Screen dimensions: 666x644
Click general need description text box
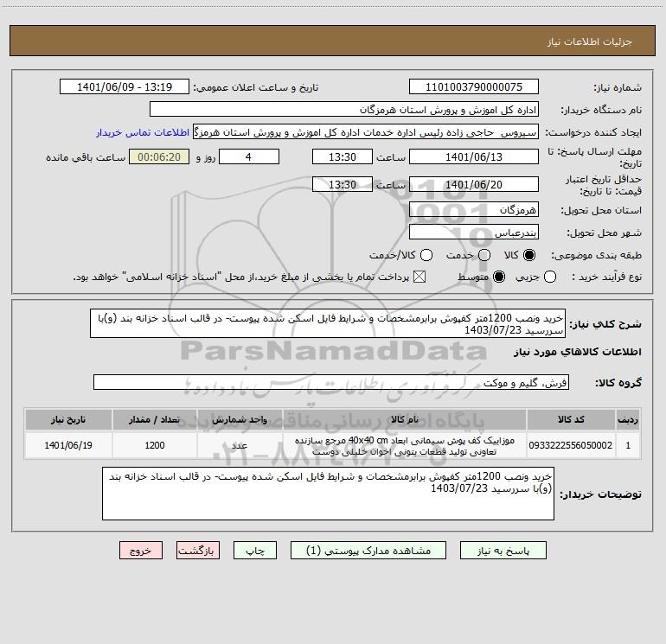pyautogui.click(x=328, y=323)
